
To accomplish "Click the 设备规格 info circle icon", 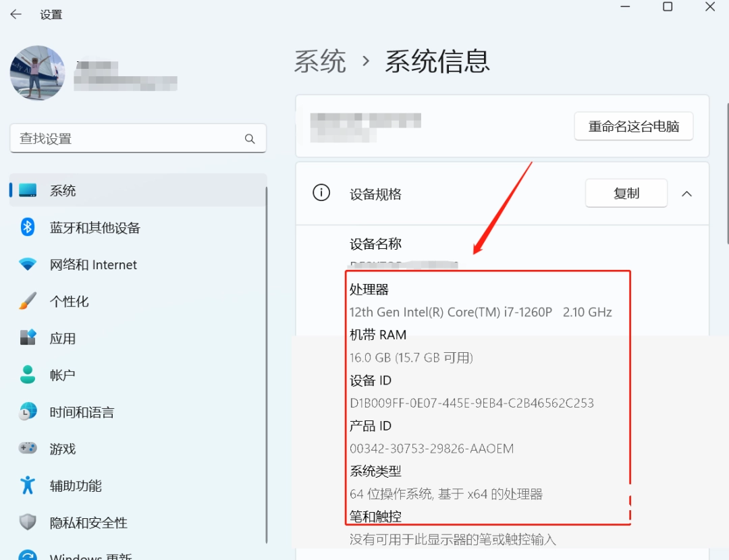I will 321,192.
